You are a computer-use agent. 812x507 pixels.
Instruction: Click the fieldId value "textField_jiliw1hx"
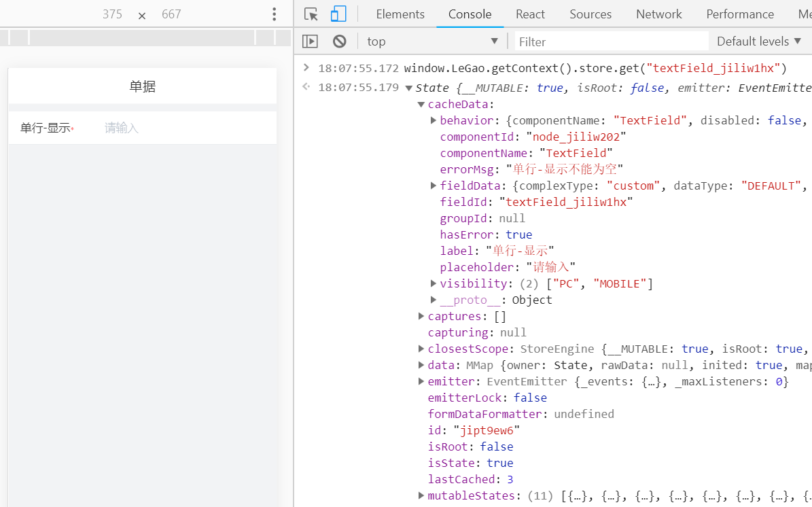click(566, 202)
